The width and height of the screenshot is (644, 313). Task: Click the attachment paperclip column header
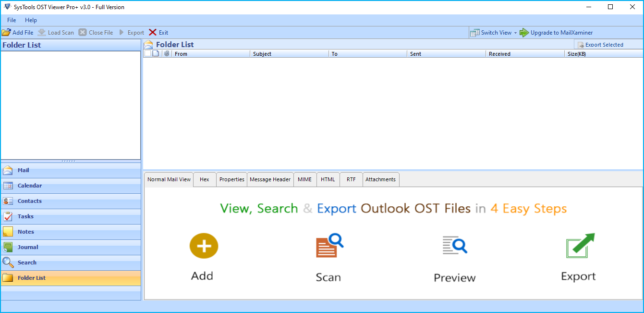pos(167,53)
